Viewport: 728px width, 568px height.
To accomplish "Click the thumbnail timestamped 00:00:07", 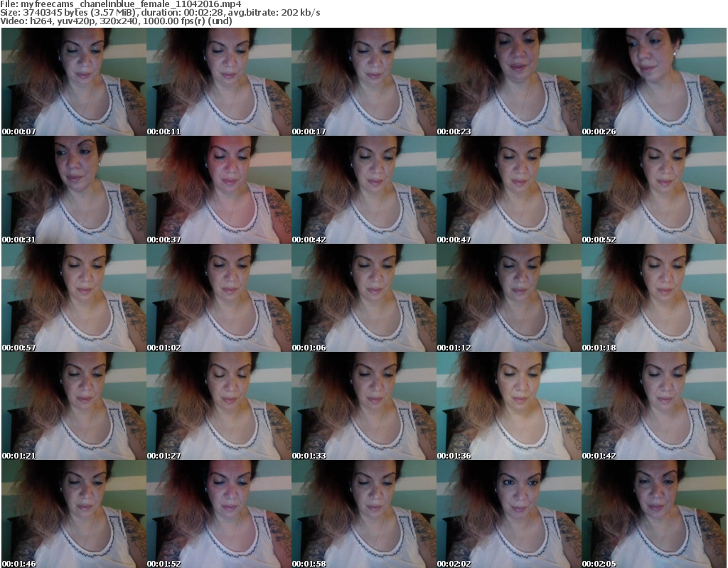I will [73, 82].
